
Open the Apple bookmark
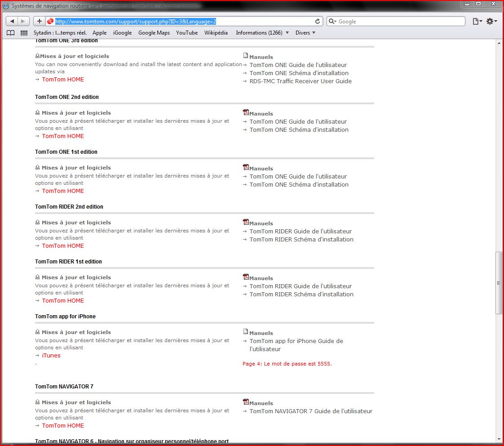99,33
